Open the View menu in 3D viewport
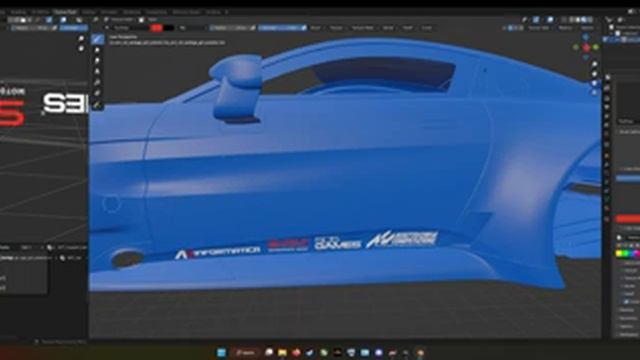640x360 pixels. coord(152,20)
